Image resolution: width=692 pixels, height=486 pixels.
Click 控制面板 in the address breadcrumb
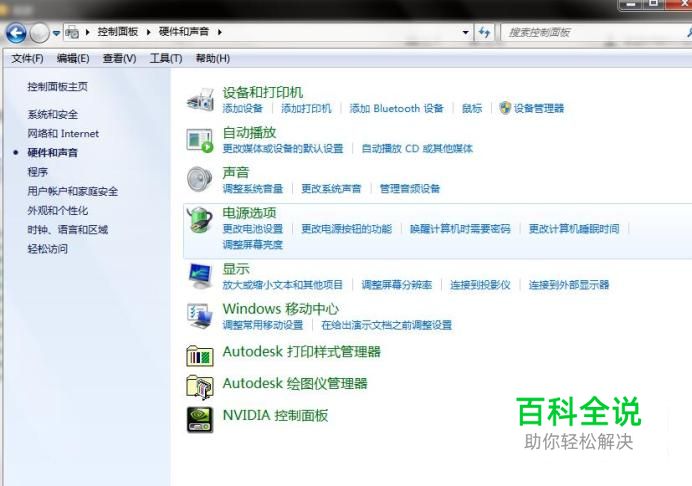click(x=118, y=32)
